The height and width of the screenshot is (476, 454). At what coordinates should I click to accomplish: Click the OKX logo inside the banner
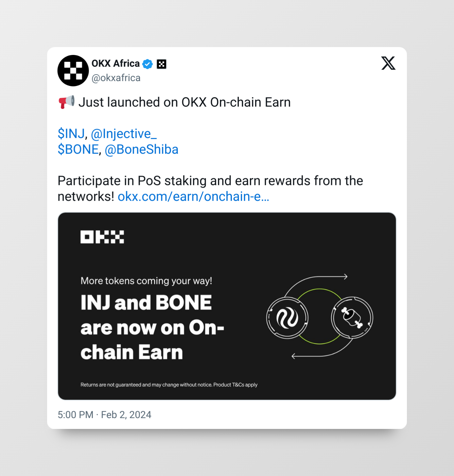click(x=102, y=237)
